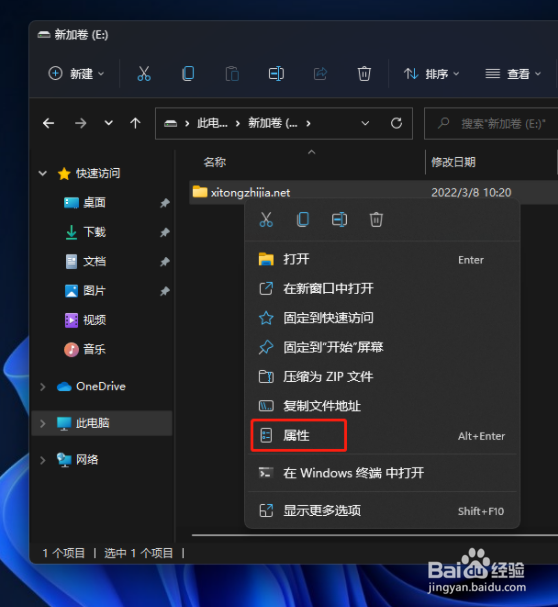The image size is (558, 607).
Task: Click the Cut scissors icon in the context menu
Action: tap(266, 220)
